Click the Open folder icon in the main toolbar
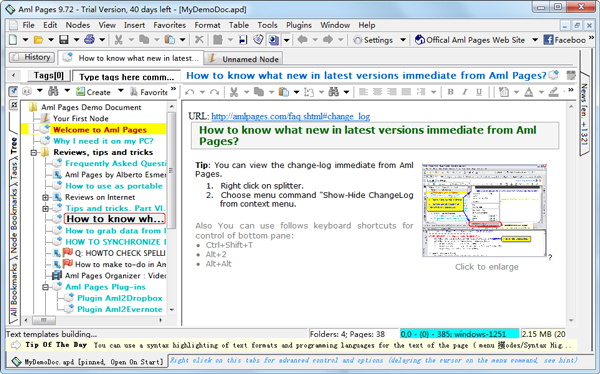Screen dimensions: 600x374 point(38,39)
